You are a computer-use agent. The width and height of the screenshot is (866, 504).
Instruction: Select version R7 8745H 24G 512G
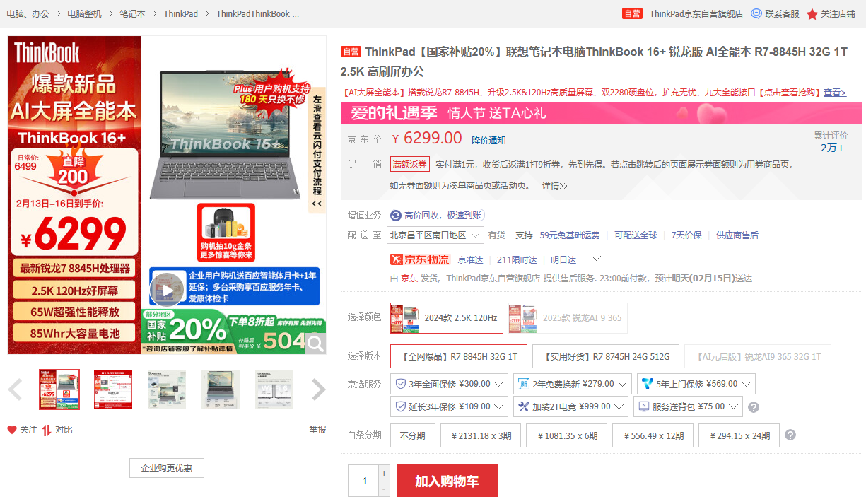pyautogui.click(x=606, y=357)
